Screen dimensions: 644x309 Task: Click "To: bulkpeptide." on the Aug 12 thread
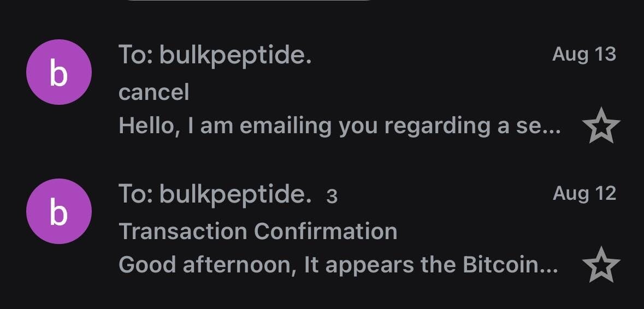pos(215,194)
